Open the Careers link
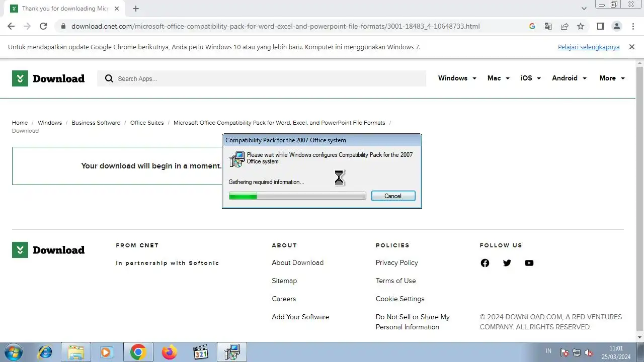The height and width of the screenshot is (362, 644). [284, 299]
